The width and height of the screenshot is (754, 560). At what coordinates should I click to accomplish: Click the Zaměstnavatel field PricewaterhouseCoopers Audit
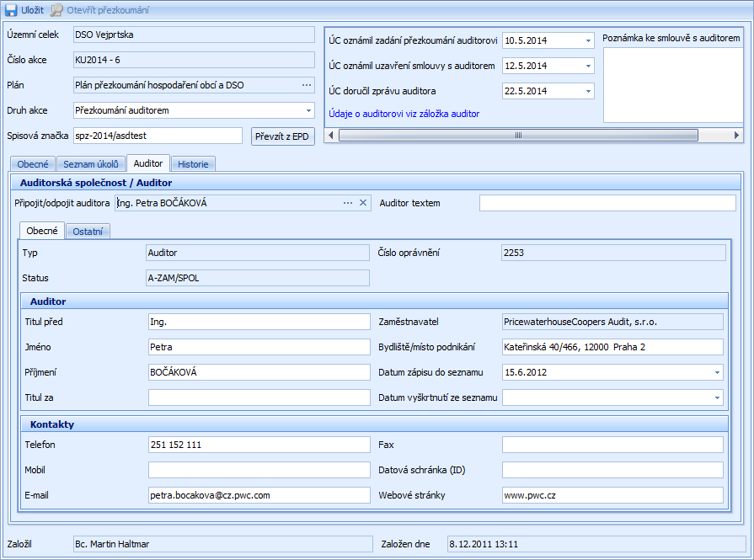[x=612, y=322]
